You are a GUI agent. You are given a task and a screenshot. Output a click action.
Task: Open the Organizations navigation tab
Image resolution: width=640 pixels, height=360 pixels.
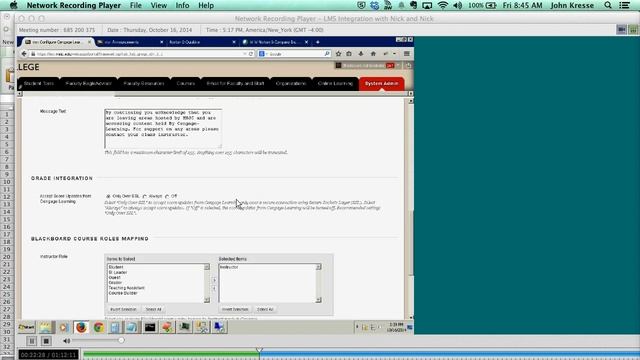[291, 84]
